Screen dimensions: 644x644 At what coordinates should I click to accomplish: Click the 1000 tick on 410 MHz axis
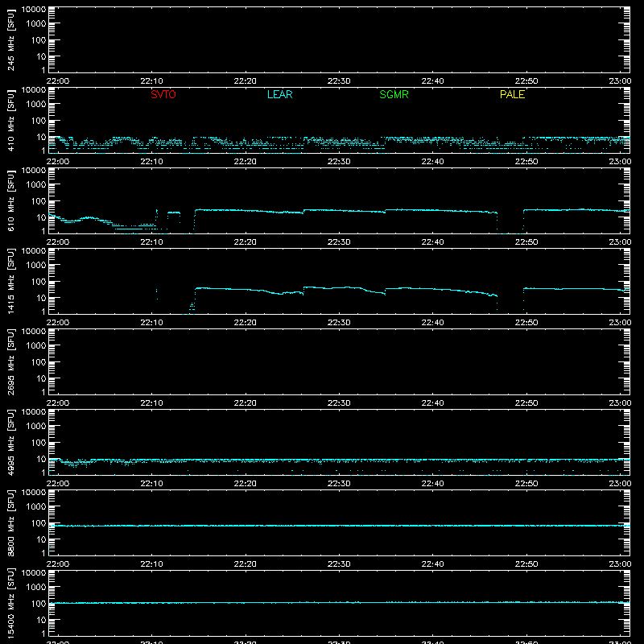pyautogui.click(x=36, y=105)
